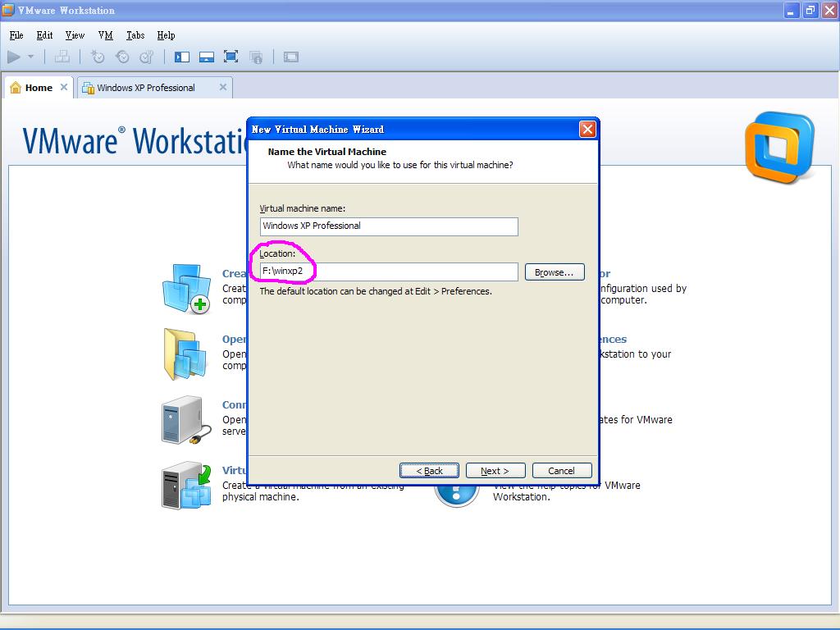This screenshot has width=840, height=630.
Task: Click the Revert to Snapshot toolbar icon
Action: 123,57
